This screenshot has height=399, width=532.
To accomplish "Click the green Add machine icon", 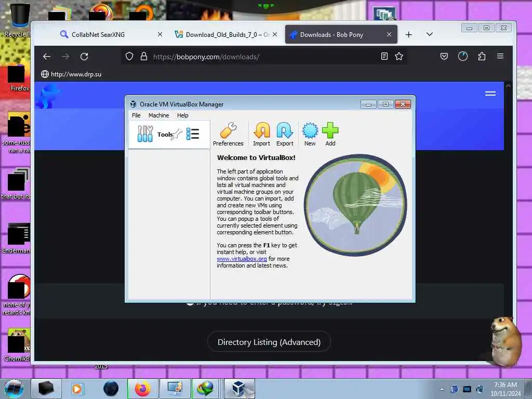I will tap(330, 135).
